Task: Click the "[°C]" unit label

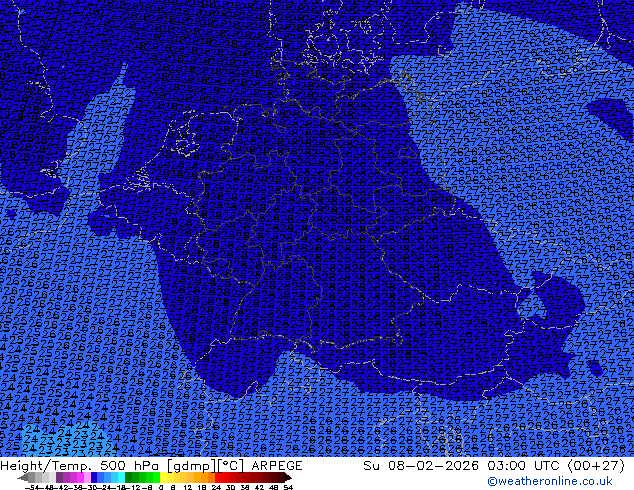Action: pos(231,466)
